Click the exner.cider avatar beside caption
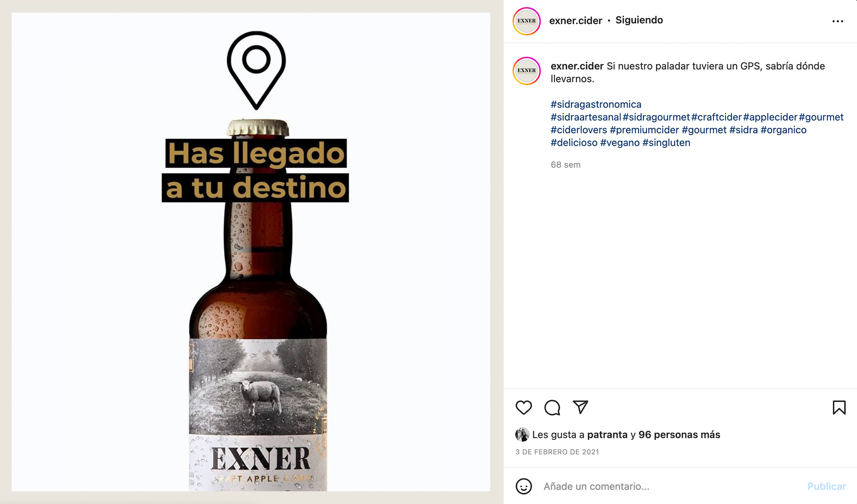 point(527,71)
